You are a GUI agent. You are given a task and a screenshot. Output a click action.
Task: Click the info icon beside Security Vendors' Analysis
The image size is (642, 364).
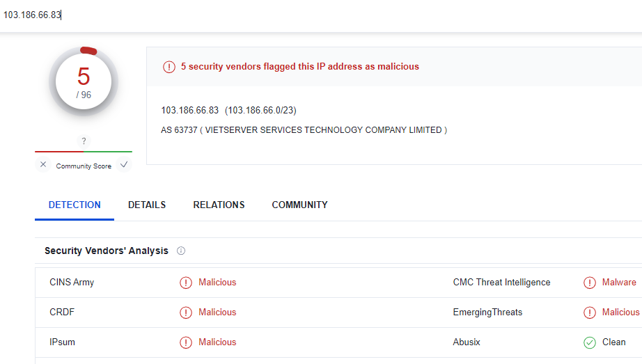tap(181, 251)
